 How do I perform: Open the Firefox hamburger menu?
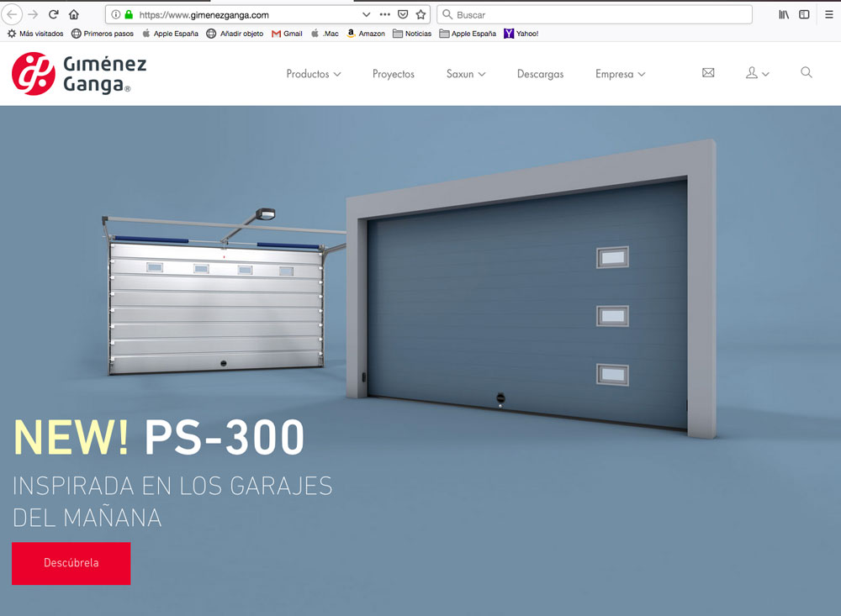[x=828, y=14]
